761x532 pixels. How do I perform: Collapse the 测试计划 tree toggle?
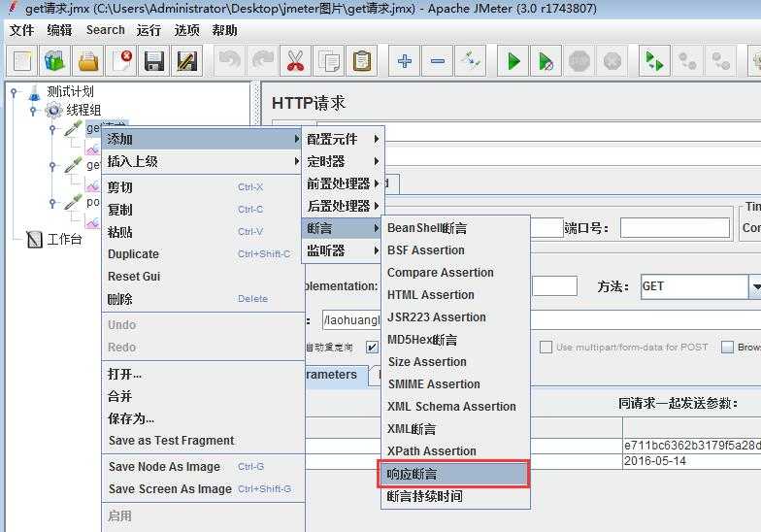(14, 92)
